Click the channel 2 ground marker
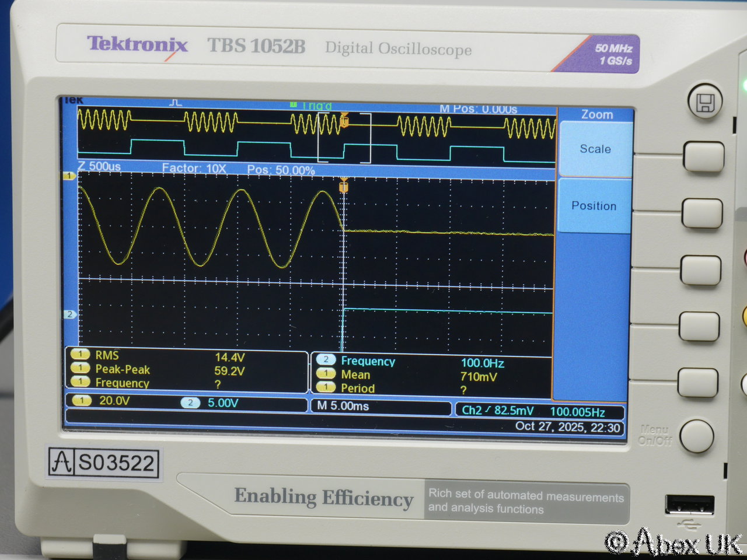Viewport: 747px width, 560px height. coord(69,314)
